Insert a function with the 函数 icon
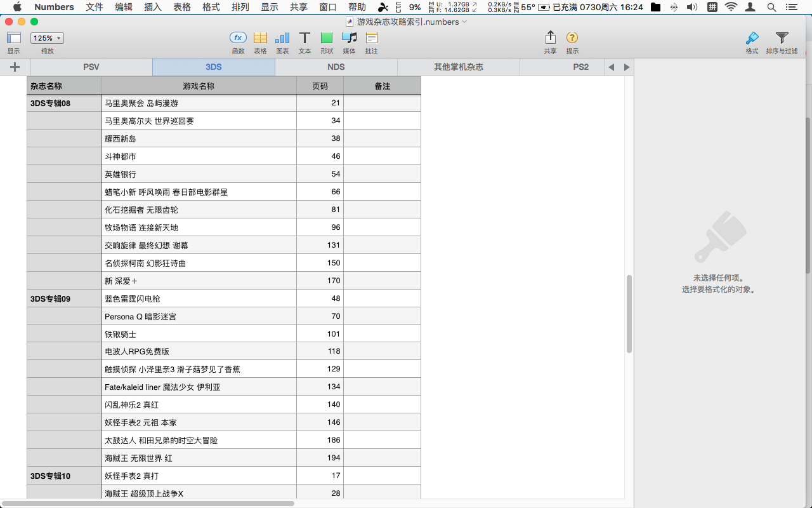The width and height of the screenshot is (812, 508). click(238, 37)
